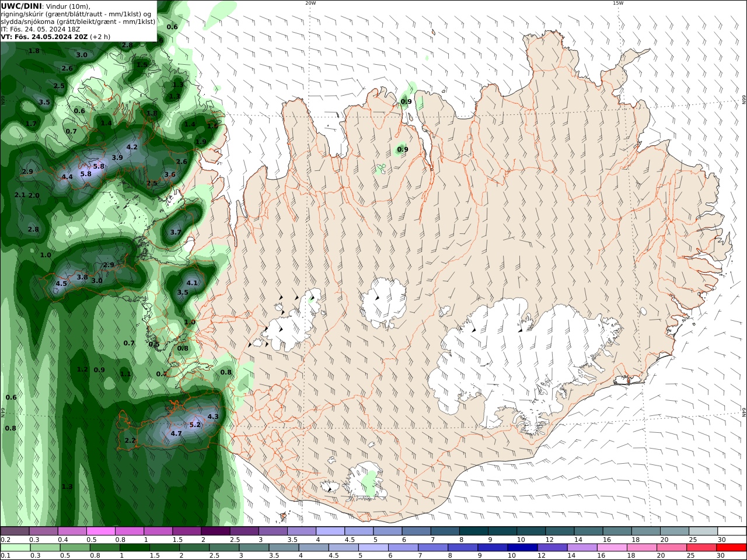Click the dark teal 8–9 snow swatch
This screenshot has height=560, width=747.
475,531
